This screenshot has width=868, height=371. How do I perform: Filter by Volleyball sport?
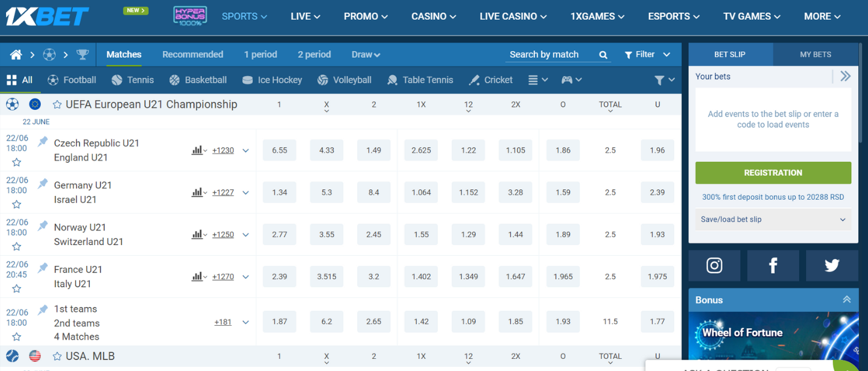coord(344,80)
